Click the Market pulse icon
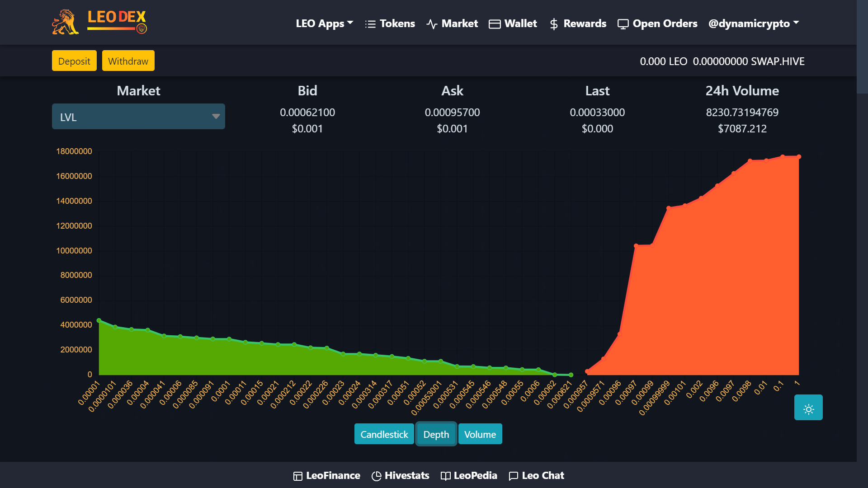Screen dimensions: 868x488 pyautogui.click(x=432, y=24)
